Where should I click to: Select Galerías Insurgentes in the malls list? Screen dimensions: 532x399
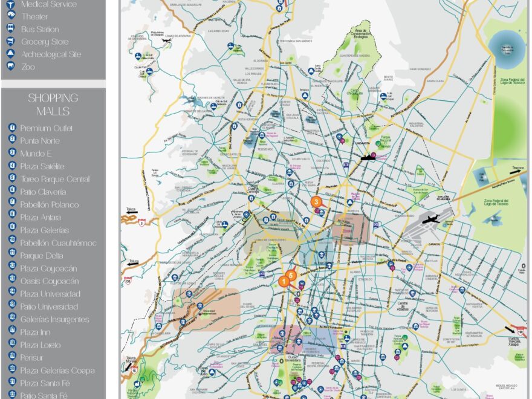tap(54, 320)
